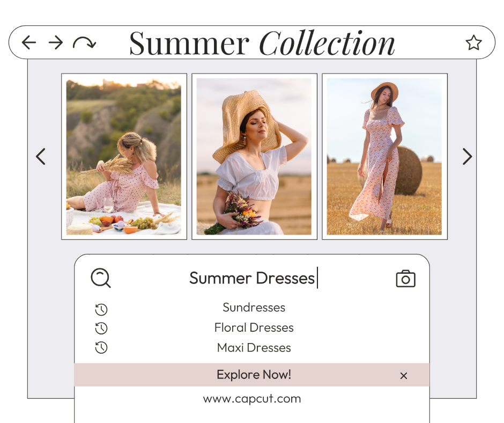This screenshot has width=504, height=423.
Task: Bookmark page with the star icon
Action: (473, 43)
